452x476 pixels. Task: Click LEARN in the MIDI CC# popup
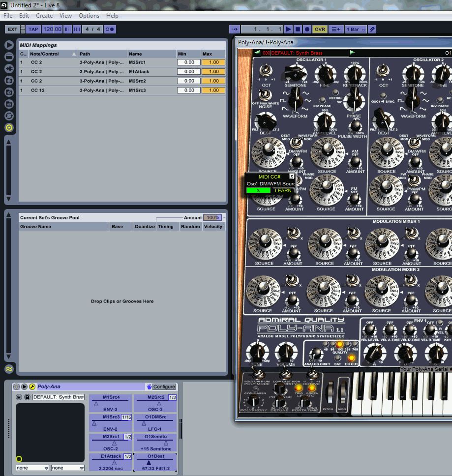point(283,191)
